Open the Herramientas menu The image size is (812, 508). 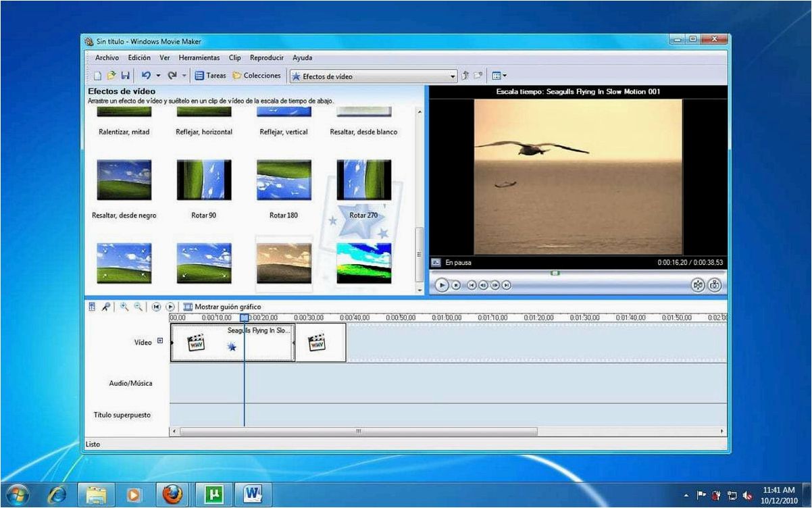tap(199, 58)
